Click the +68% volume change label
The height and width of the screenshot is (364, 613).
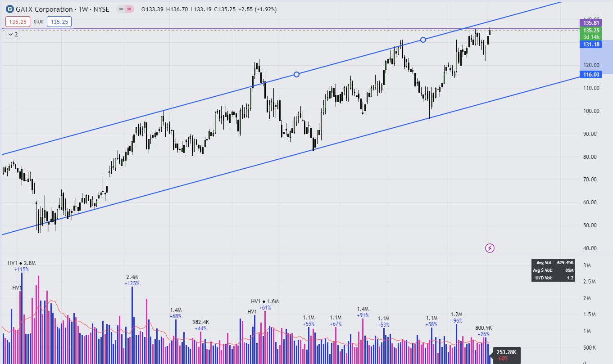(x=176, y=316)
